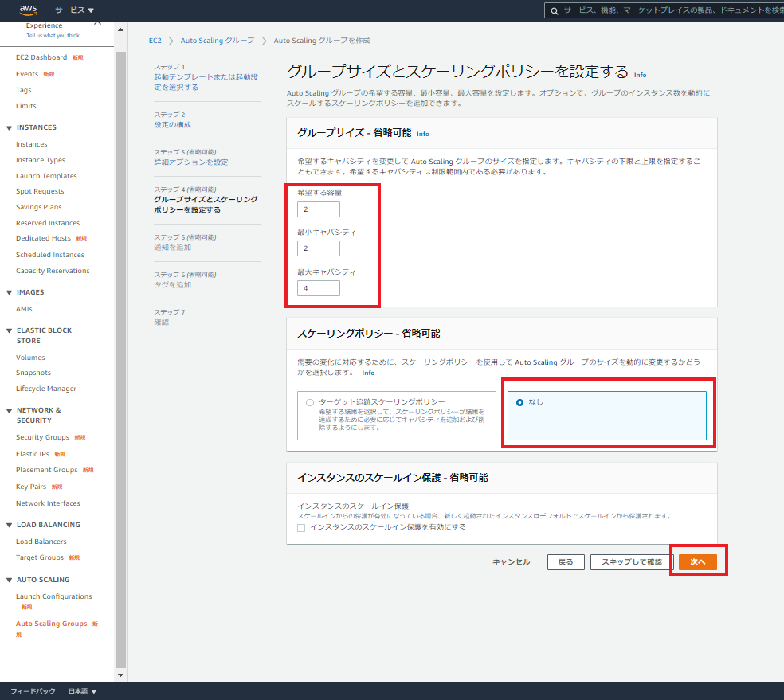Open Dedicated Hosts

(43, 238)
